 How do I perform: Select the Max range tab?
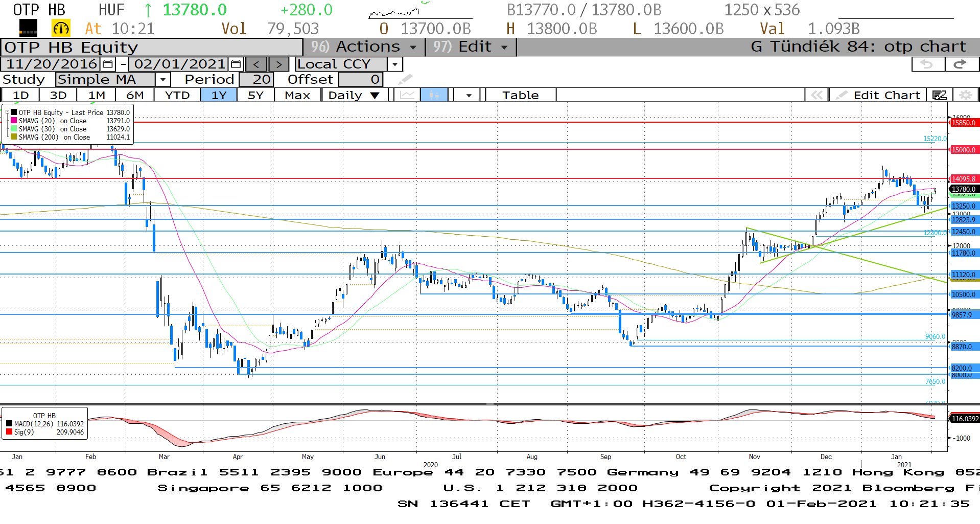coord(297,95)
